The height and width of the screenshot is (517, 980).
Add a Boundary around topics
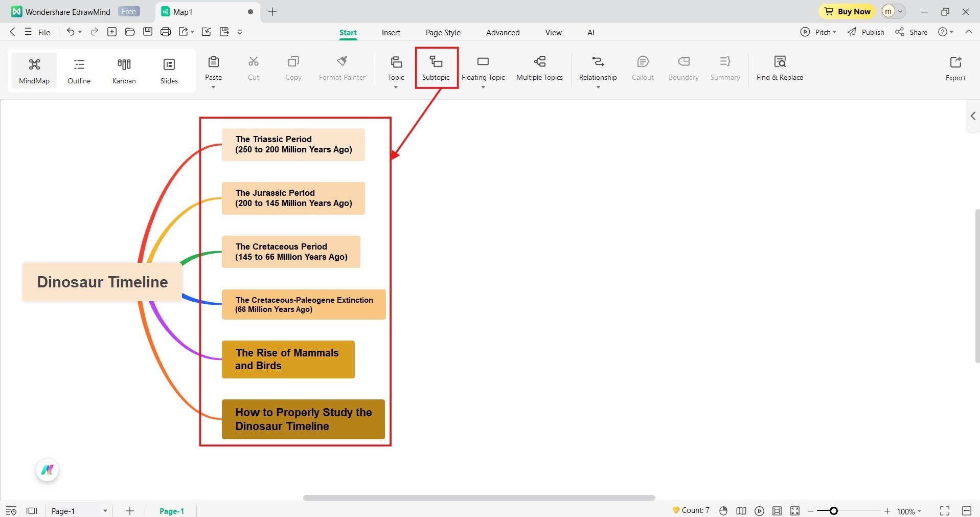(x=683, y=68)
